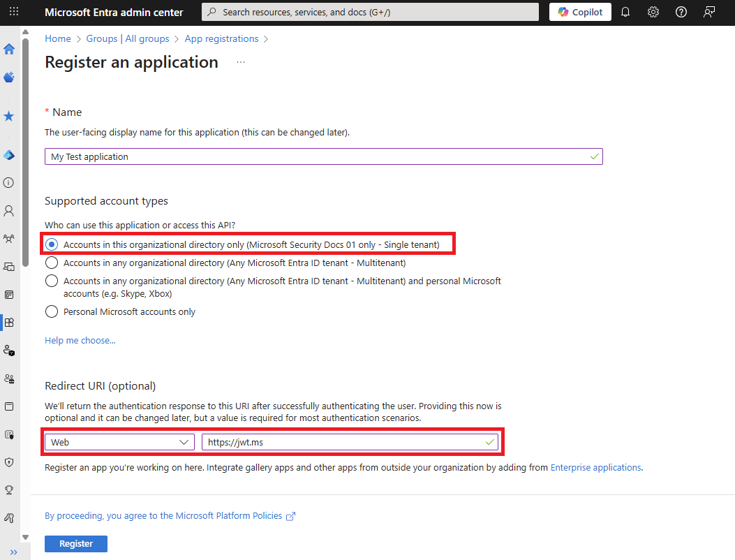Open Home from the left sidebar

[9, 49]
